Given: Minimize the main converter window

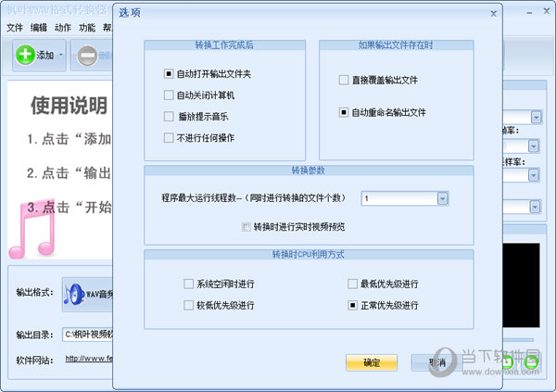Looking at the screenshot, I should 529,13.
